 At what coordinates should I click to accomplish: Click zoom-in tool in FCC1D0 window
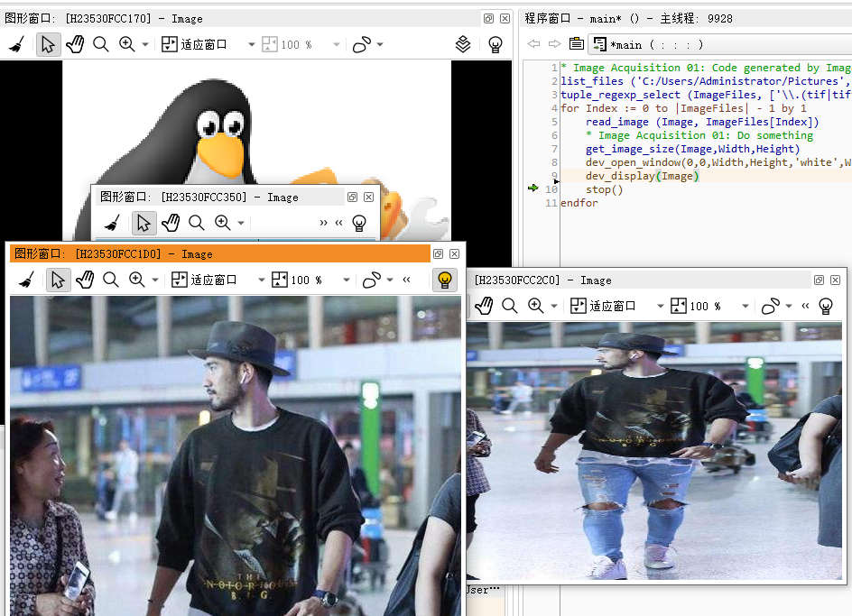[137, 280]
